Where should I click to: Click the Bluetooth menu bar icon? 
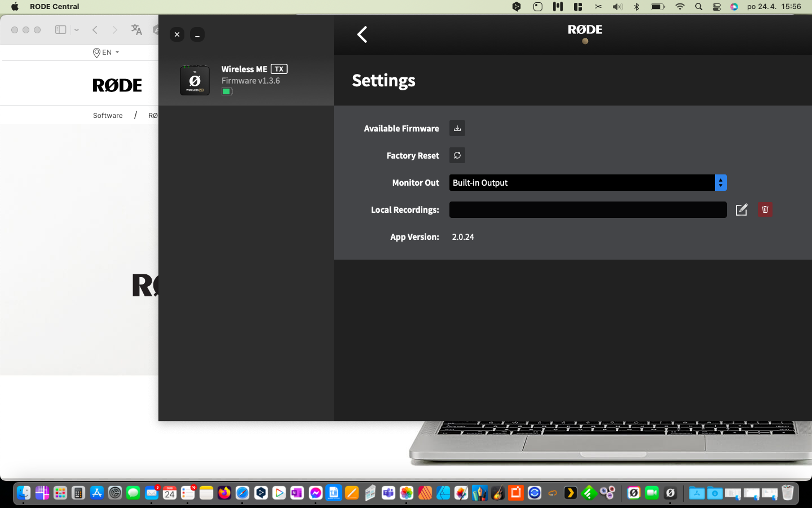(x=637, y=7)
